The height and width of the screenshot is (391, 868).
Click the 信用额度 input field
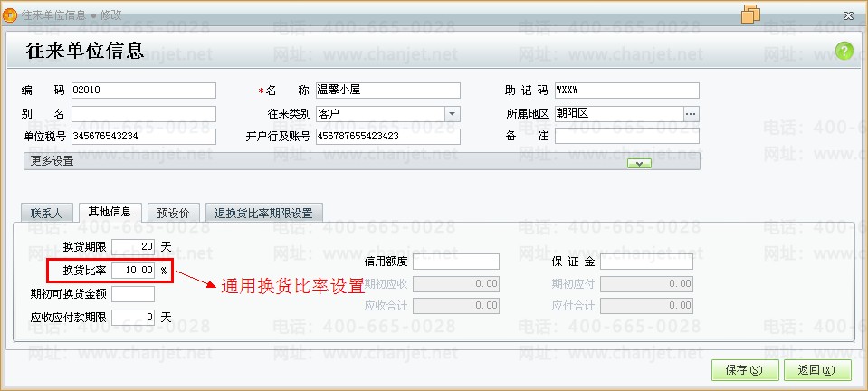tap(456, 262)
